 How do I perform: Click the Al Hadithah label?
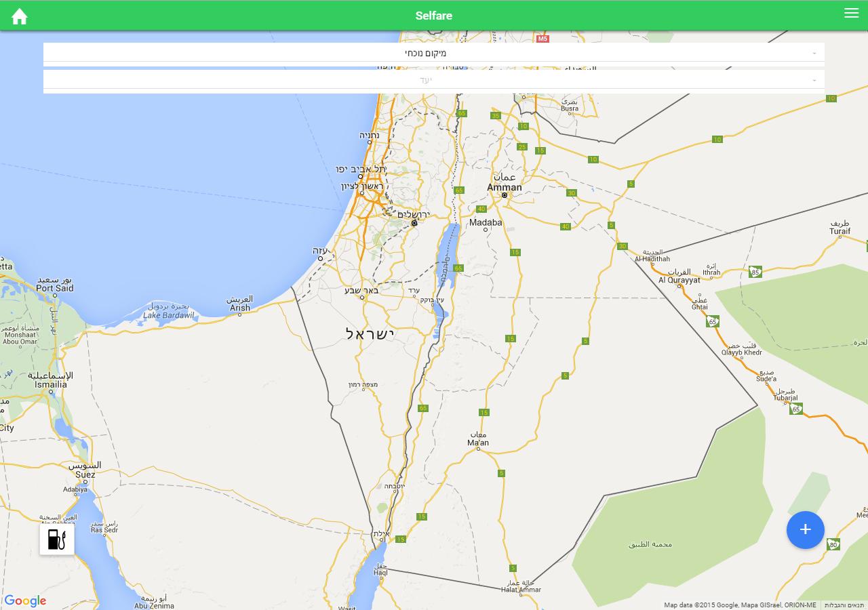[x=652, y=259]
